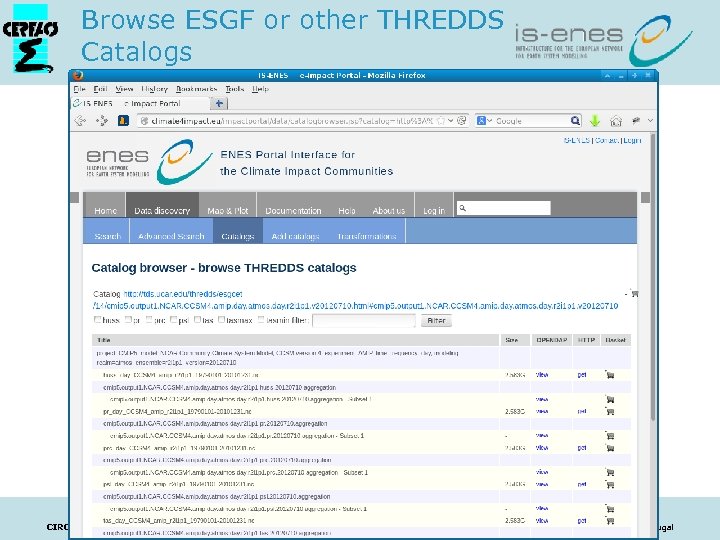Open the History menu

pyautogui.click(x=154, y=89)
